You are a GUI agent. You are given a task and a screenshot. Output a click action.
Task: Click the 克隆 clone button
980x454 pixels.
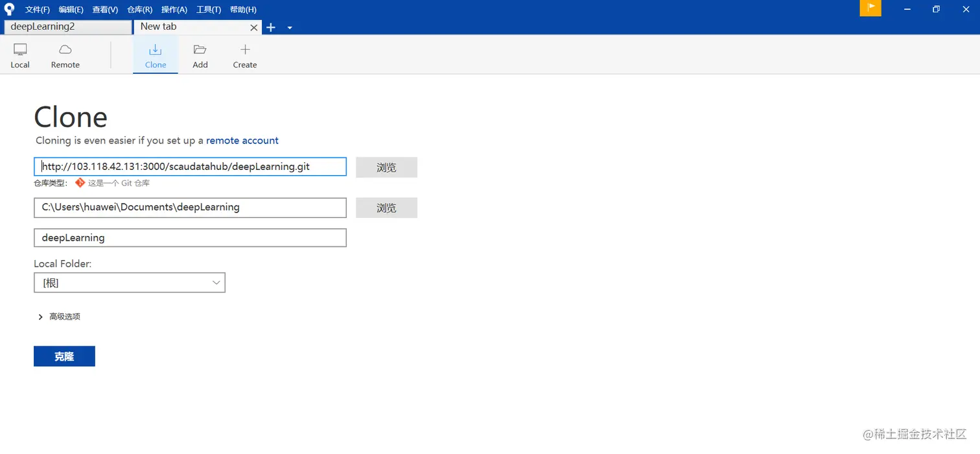tap(64, 356)
